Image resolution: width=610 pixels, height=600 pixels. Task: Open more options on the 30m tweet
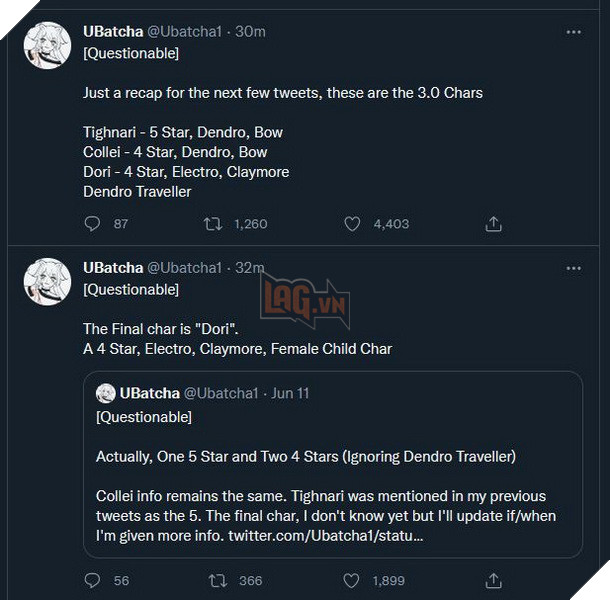coord(573,32)
